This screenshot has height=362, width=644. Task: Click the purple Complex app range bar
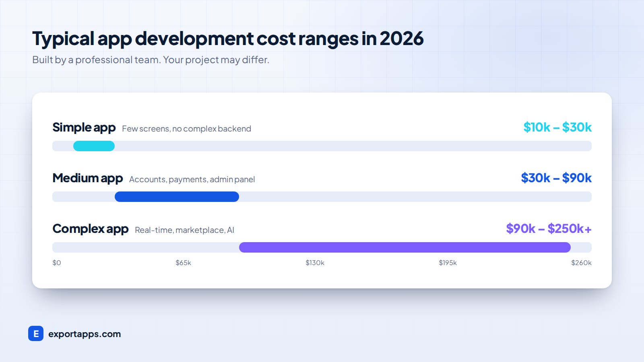[405, 247]
